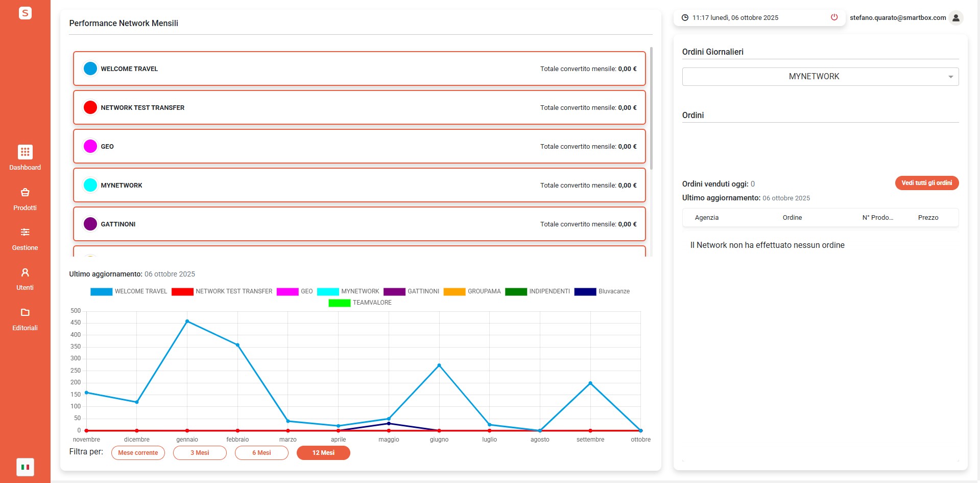The width and height of the screenshot is (980, 483).
Task: Click Vedi tutti gli ordini button
Action: [926, 183]
